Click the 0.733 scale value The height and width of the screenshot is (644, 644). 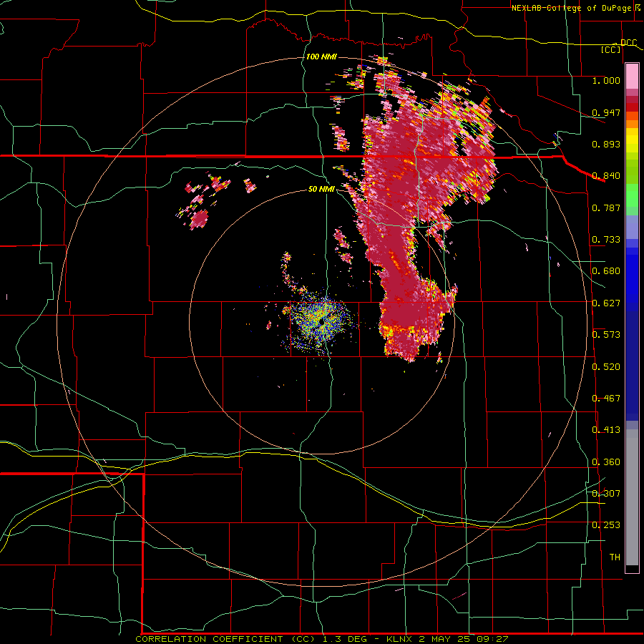[x=606, y=240]
